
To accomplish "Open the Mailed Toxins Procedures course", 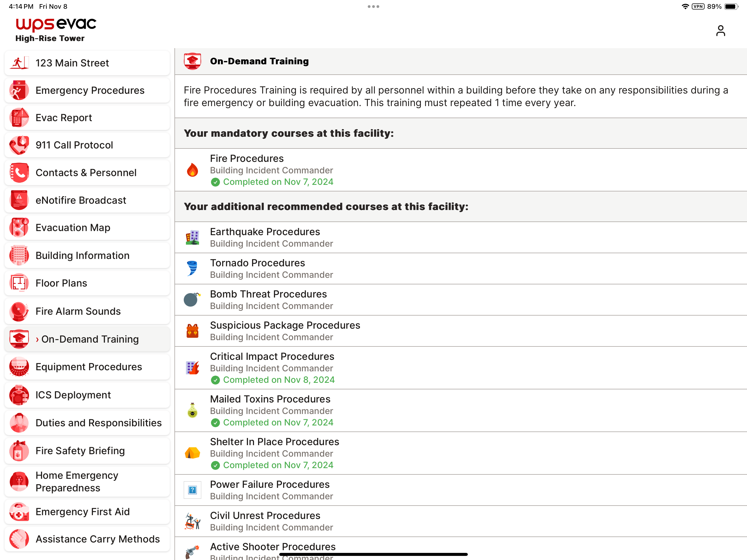I will click(x=461, y=410).
